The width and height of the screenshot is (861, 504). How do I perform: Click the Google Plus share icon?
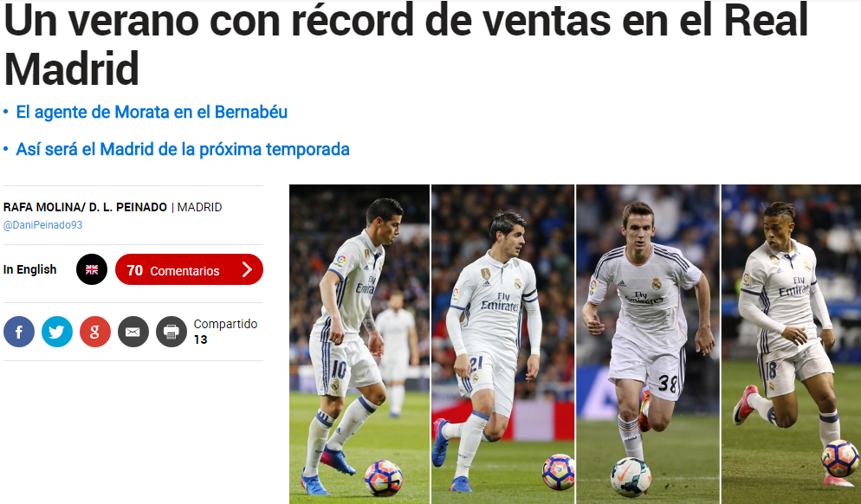(x=95, y=332)
